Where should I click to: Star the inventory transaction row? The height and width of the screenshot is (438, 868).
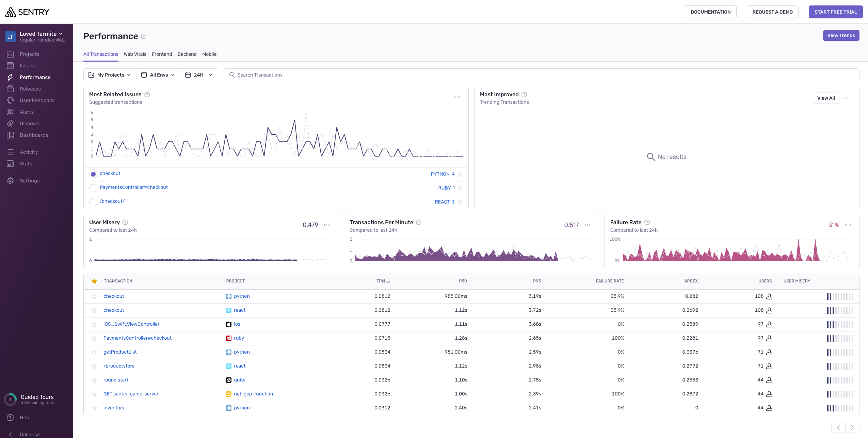tap(94, 408)
